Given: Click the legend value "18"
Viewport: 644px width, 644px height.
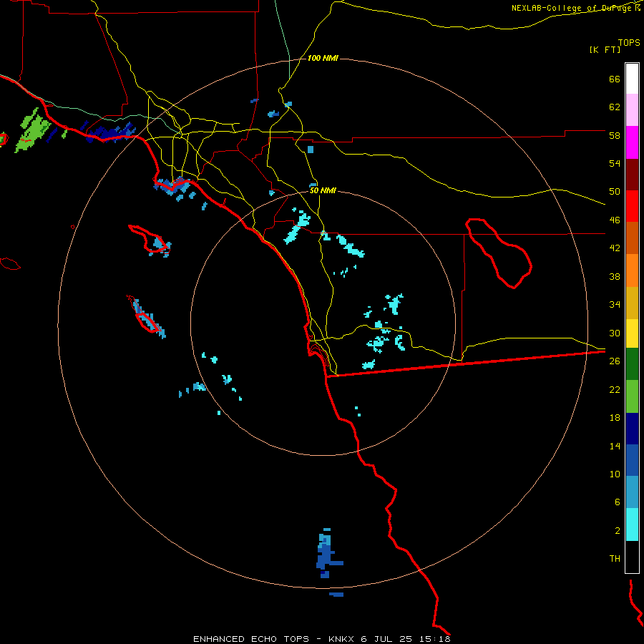Looking at the screenshot, I should (x=615, y=418).
